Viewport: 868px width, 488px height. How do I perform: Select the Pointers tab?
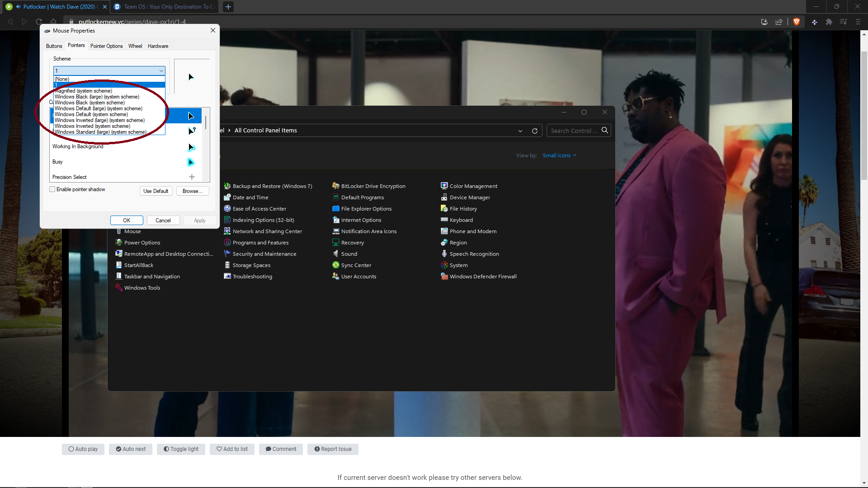[76, 45]
